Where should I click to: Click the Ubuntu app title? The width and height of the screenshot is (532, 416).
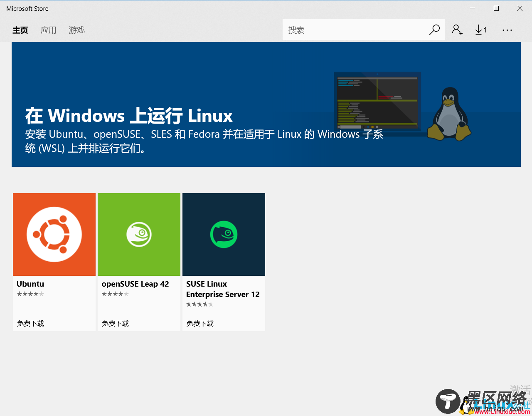[x=30, y=284]
